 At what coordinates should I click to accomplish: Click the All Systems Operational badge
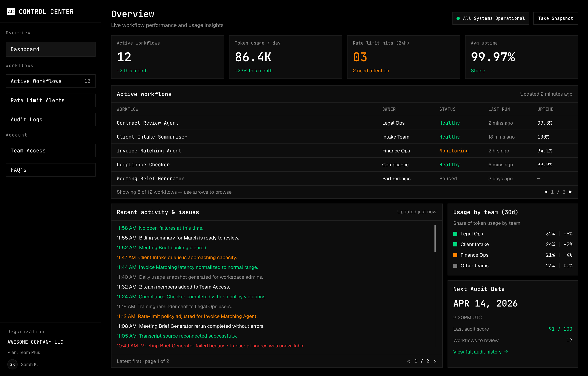point(490,18)
